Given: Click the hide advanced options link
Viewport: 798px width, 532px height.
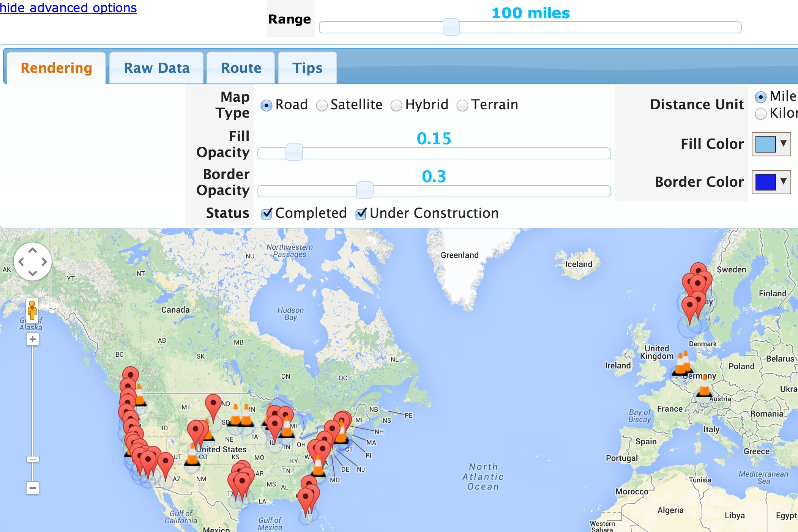Looking at the screenshot, I should tap(68, 8).
